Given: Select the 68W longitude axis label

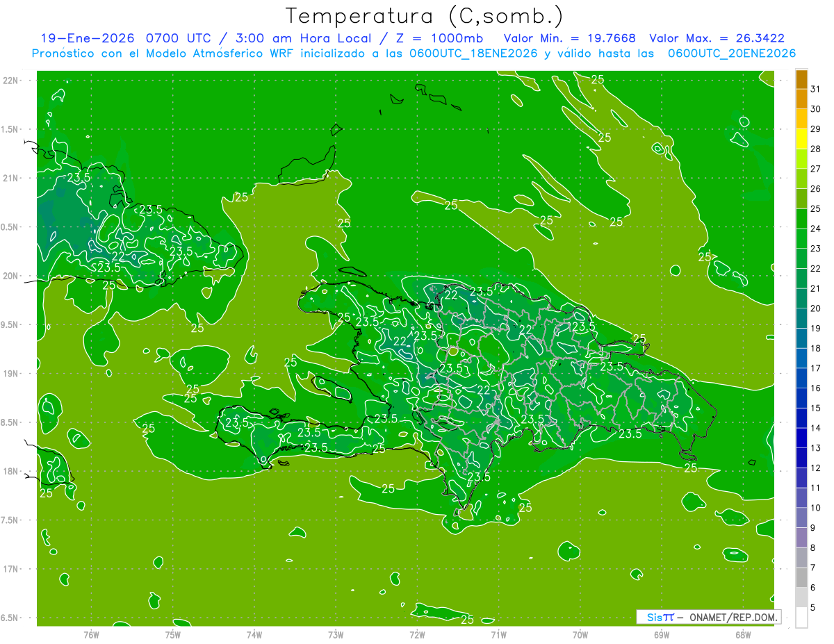Looking at the screenshot, I should 743,634.
